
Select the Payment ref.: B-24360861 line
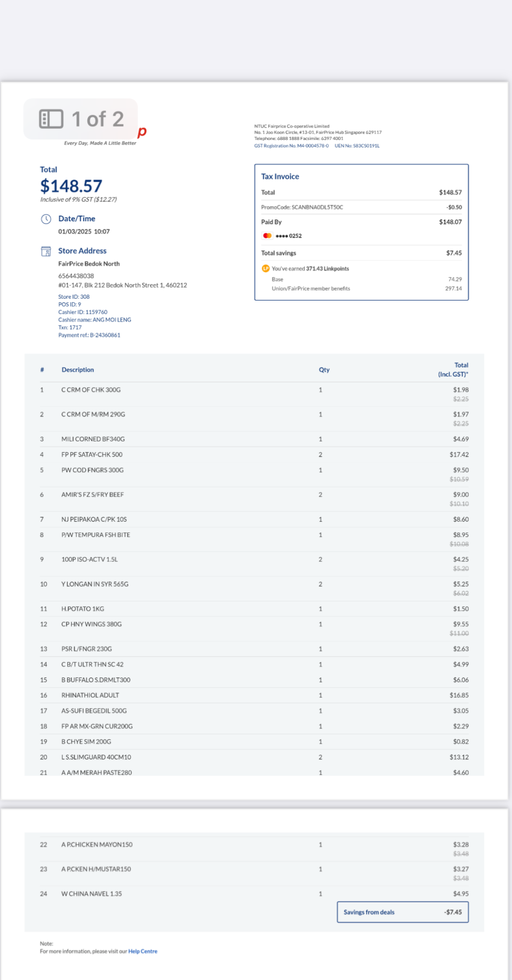[89, 335]
